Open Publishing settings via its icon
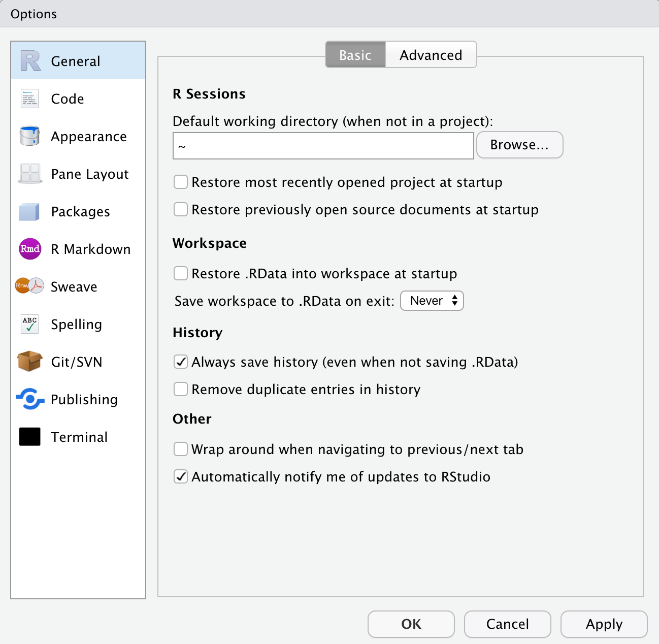The image size is (659, 644). 29,400
